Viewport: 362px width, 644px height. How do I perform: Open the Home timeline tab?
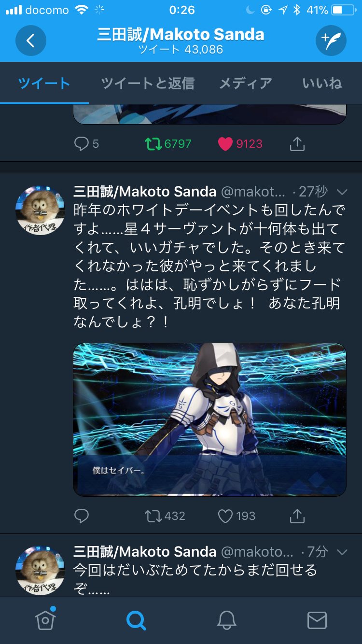pos(45,620)
